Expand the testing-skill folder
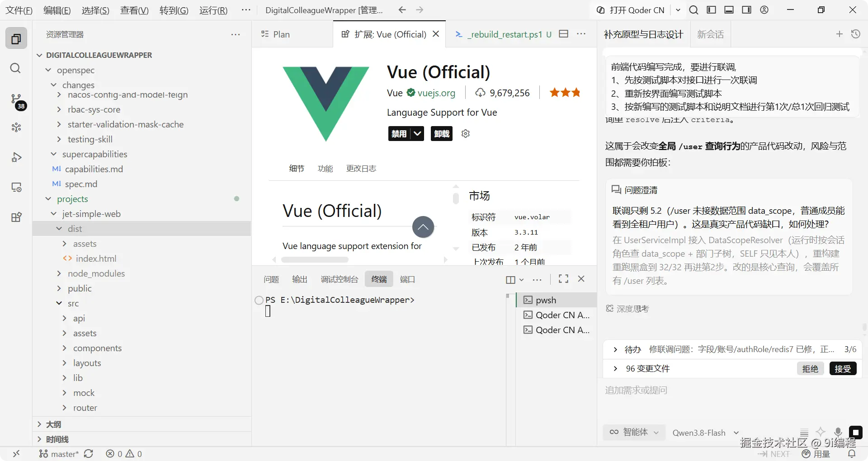Viewport: 868px width, 461px height. tap(59, 139)
